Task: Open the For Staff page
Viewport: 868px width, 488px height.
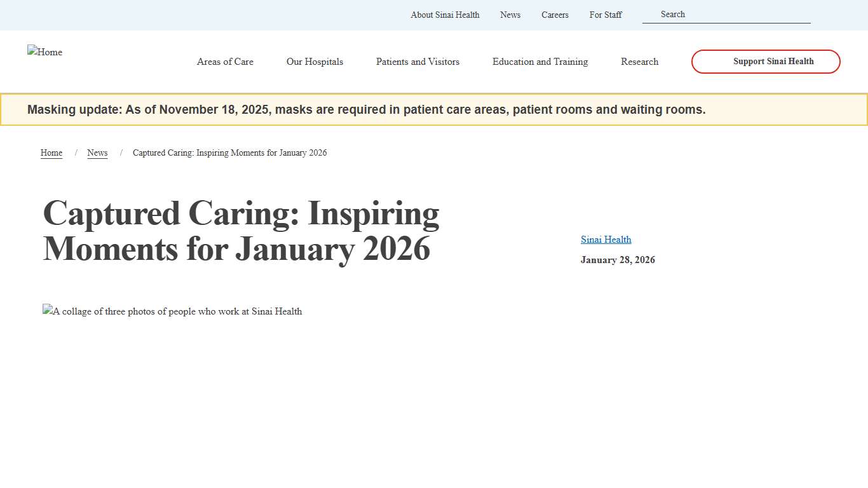Action: coord(606,15)
